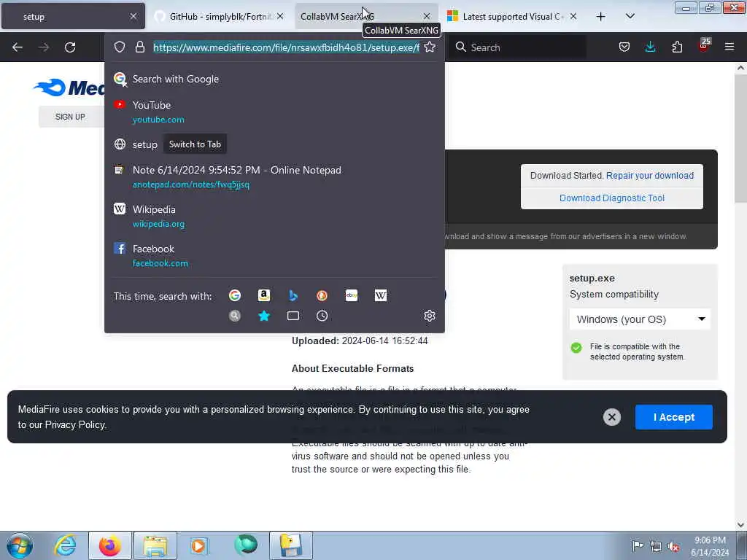Screen dimensions: 747x560
Task: Click the muted volume tray icon
Action: point(673,546)
